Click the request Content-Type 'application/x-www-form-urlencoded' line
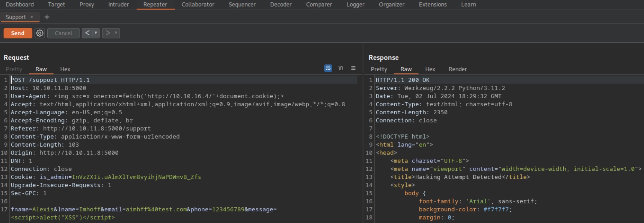This screenshot has height=223, width=644. (x=95, y=136)
